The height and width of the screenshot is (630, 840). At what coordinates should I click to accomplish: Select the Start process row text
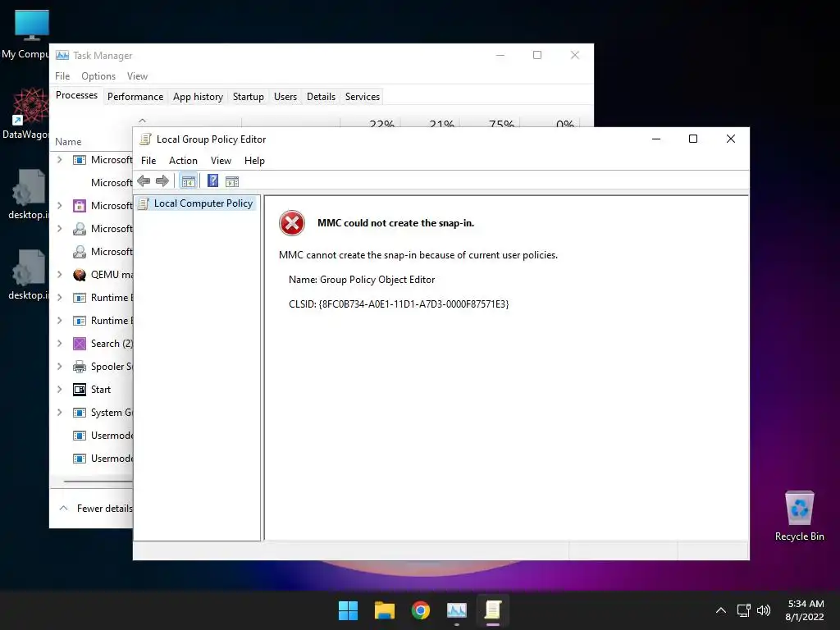101,390
